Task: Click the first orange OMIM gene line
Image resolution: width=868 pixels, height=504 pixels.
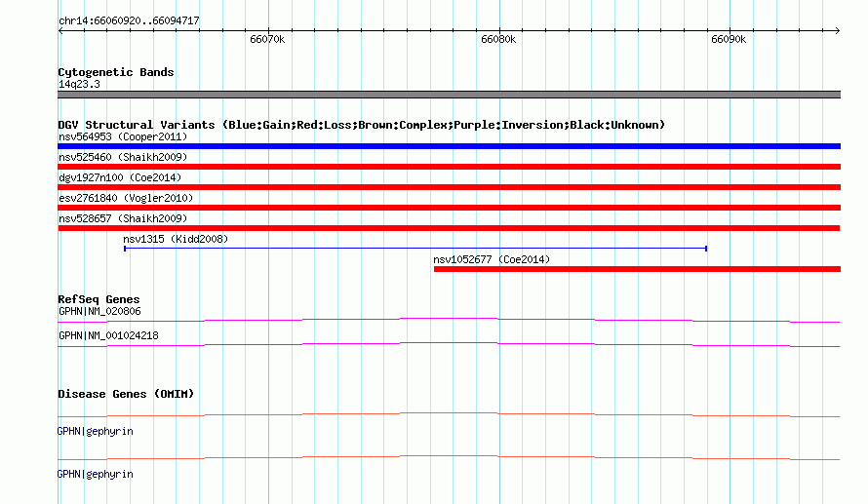Action: [449, 415]
